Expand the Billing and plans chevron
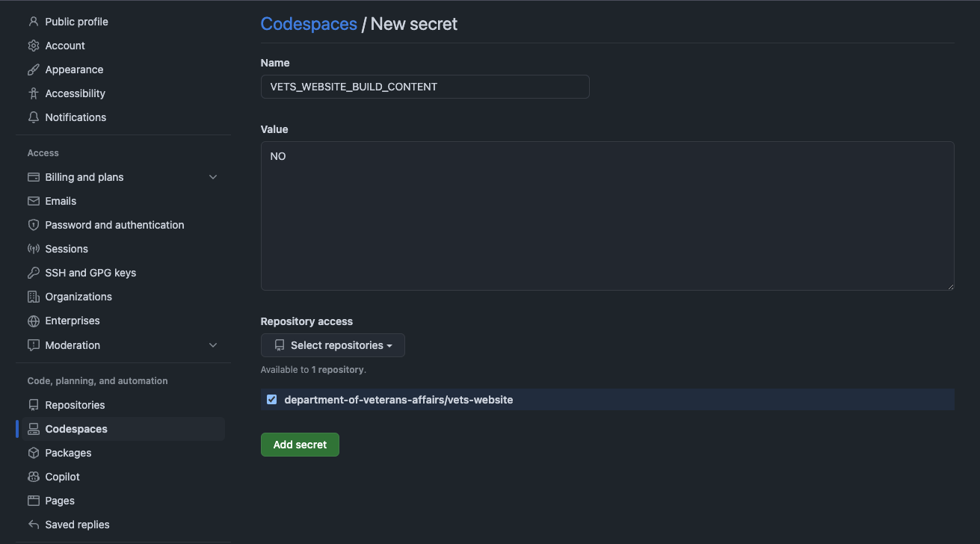Viewport: 980px width, 544px height. 213,177
